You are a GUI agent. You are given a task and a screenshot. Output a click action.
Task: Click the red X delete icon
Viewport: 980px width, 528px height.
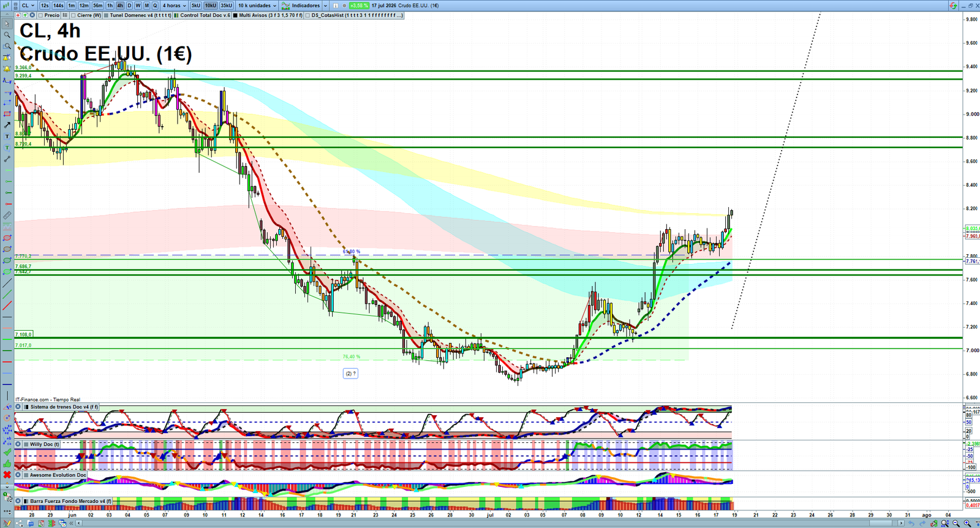point(7,475)
